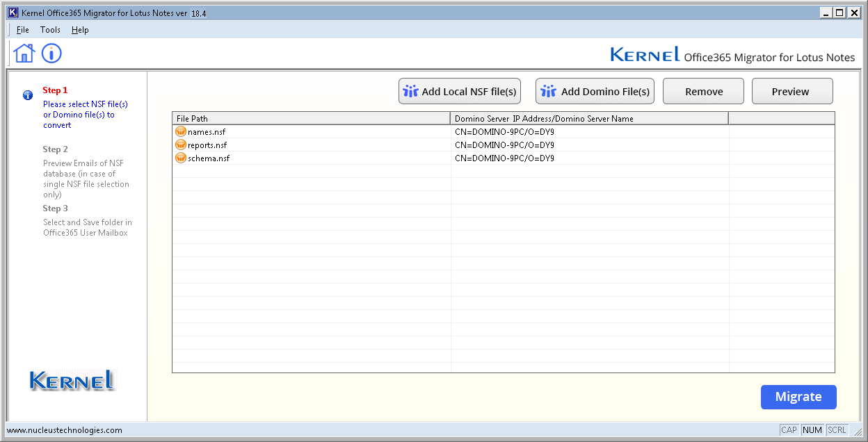868x442 pixels.
Task: Select the schema.nsf row text
Action: click(209, 158)
